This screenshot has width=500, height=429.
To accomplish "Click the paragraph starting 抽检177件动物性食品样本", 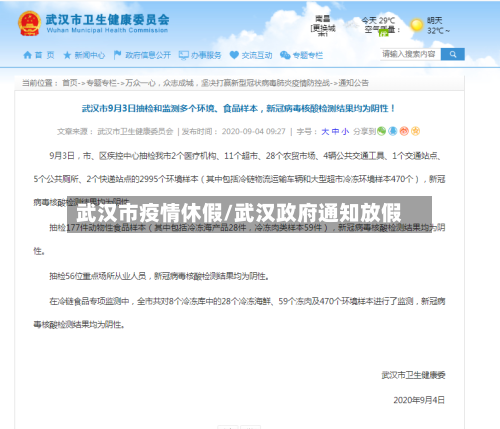I will pyautogui.click(x=239, y=239).
